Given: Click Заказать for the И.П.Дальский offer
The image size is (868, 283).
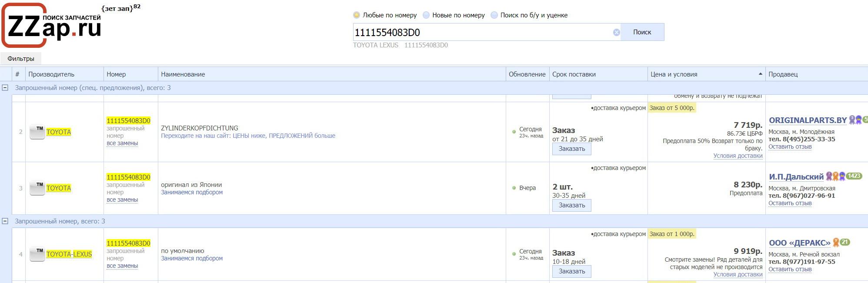Looking at the screenshot, I should click(x=572, y=205).
